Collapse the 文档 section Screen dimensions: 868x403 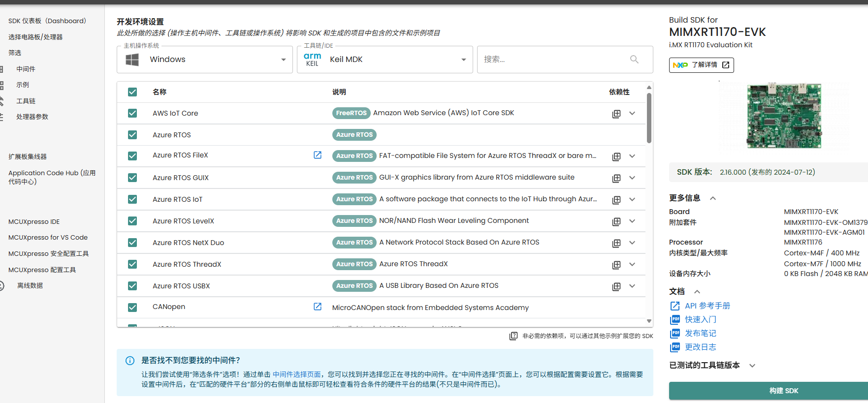(x=697, y=292)
